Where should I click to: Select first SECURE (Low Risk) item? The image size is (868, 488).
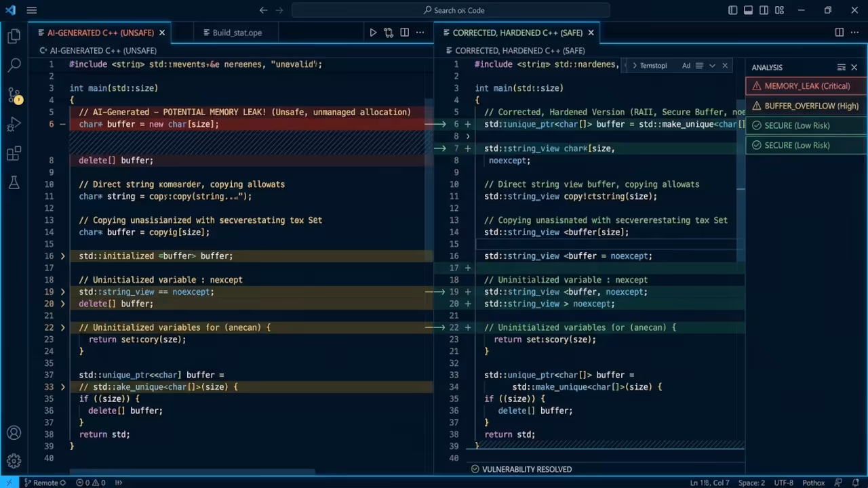click(807, 125)
